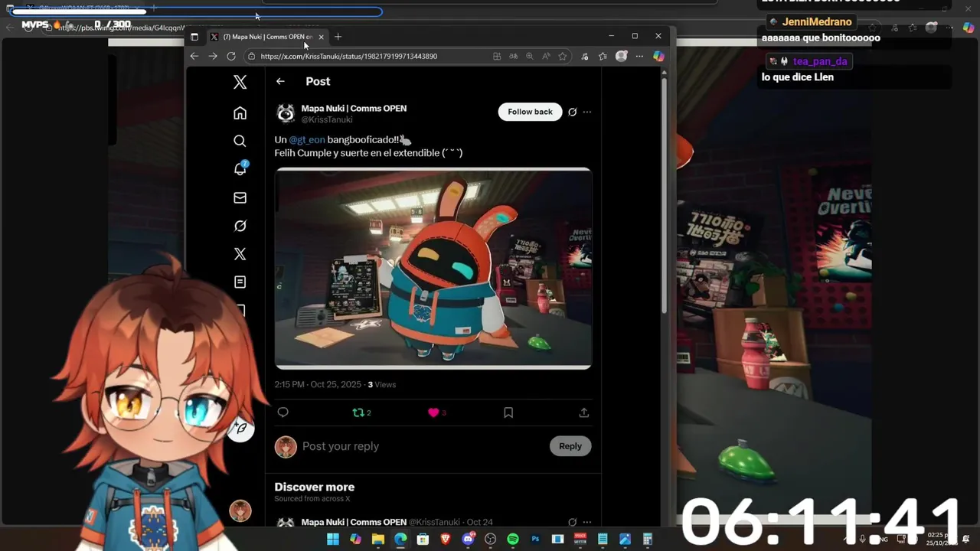Image resolution: width=980 pixels, height=551 pixels.
Task: Click the Follow back button
Action: coord(530,112)
